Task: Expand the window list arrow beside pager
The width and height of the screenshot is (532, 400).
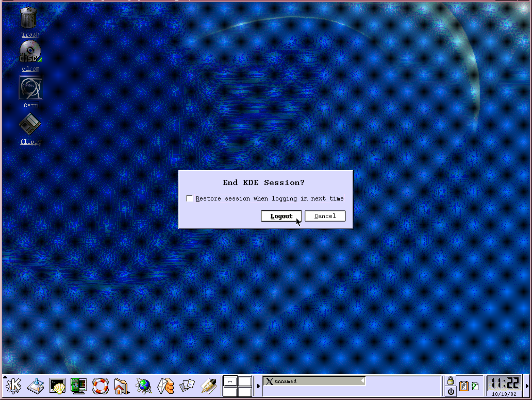Action: point(258,386)
